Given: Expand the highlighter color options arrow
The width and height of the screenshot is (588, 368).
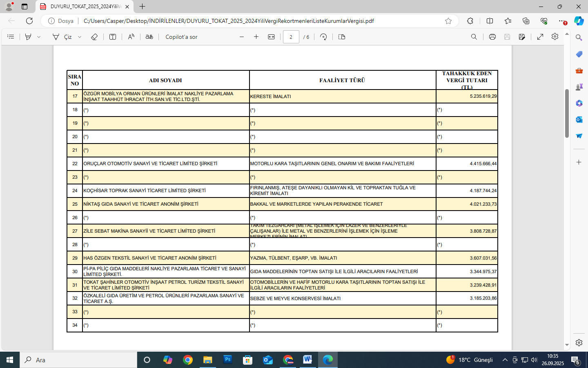Looking at the screenshot, I should tap(39, 37).
